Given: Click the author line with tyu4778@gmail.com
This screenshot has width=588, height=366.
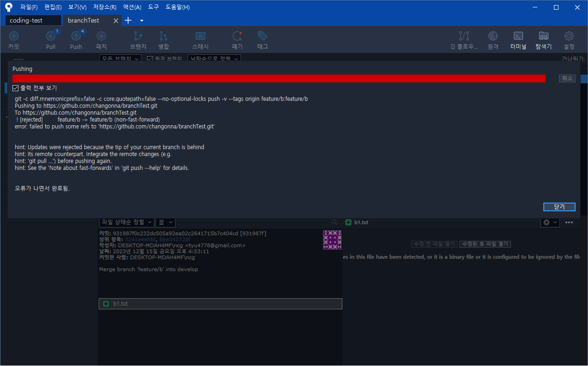Looking at the screenshot, I should tap(172, 245).
